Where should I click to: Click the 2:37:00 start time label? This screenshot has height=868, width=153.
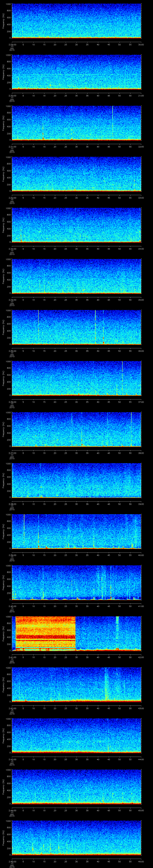point(12,453)
